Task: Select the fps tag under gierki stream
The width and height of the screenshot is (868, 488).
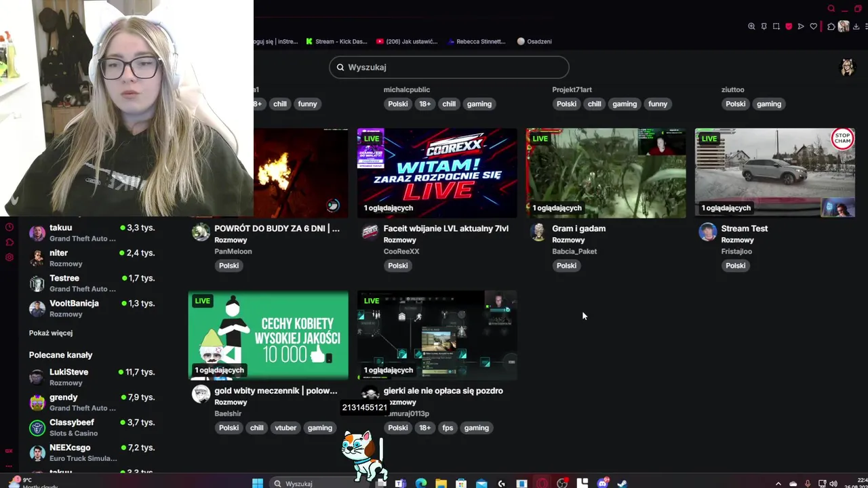Action: coord(448,428)
